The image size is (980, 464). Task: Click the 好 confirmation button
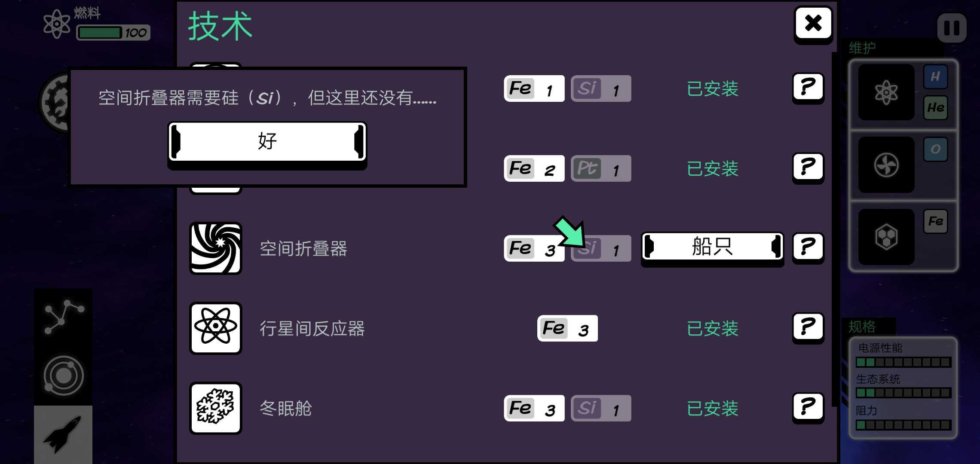[x=267, y=140]
